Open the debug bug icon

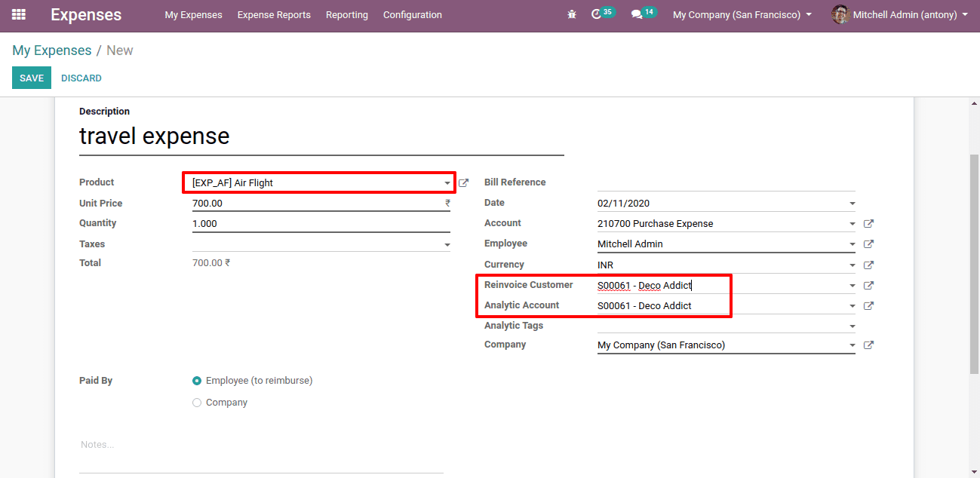coord(572,14)
